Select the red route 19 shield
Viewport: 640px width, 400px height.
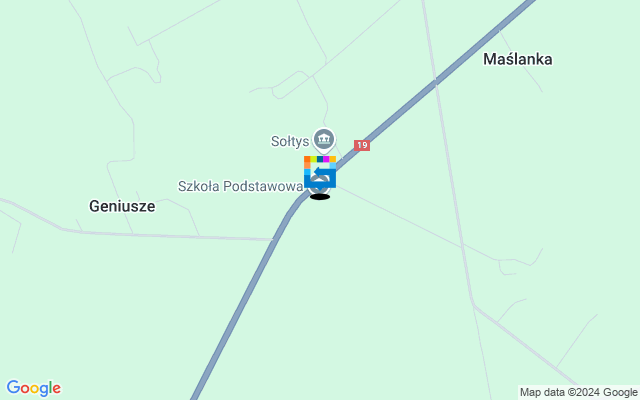tap(362, 145)
